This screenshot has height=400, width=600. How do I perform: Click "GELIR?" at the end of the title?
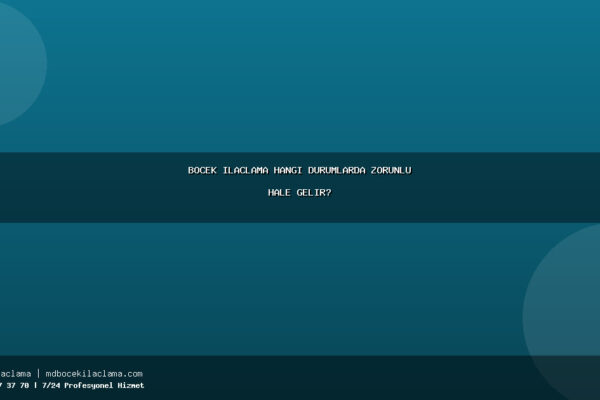pyautogui.click(x=314, y=192)
